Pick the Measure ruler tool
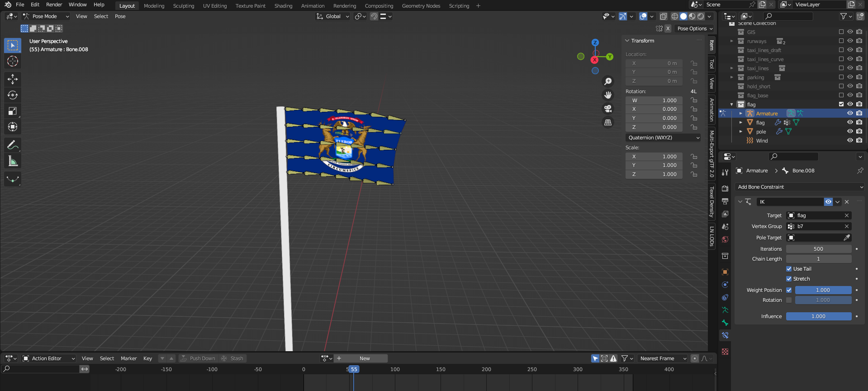868x391 pixels. coord(13,161)
